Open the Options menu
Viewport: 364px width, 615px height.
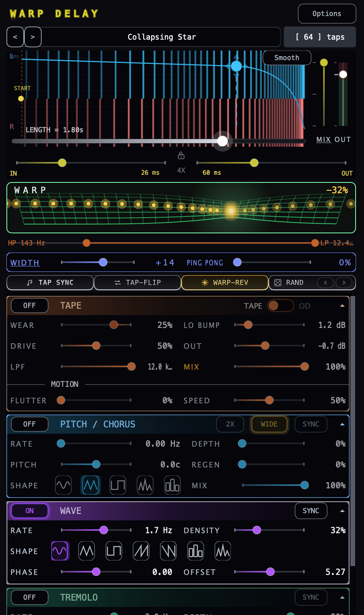point(327,14)
